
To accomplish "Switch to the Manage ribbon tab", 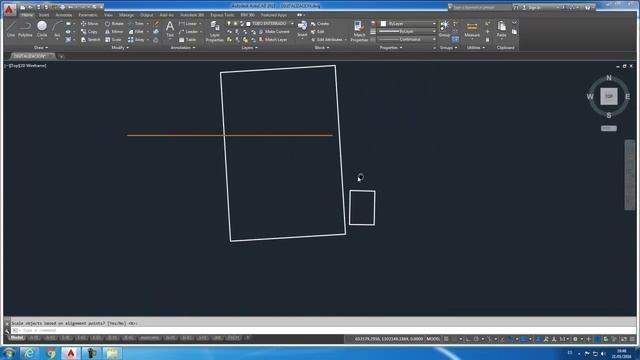I will [126, 15].
